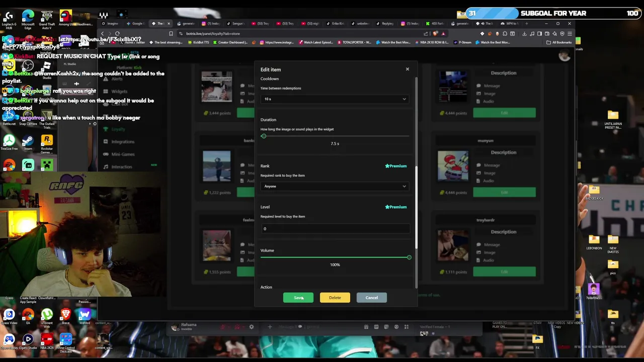
Task: Open the Time between redemptions dropdown
Action: (x=335, y=99)
